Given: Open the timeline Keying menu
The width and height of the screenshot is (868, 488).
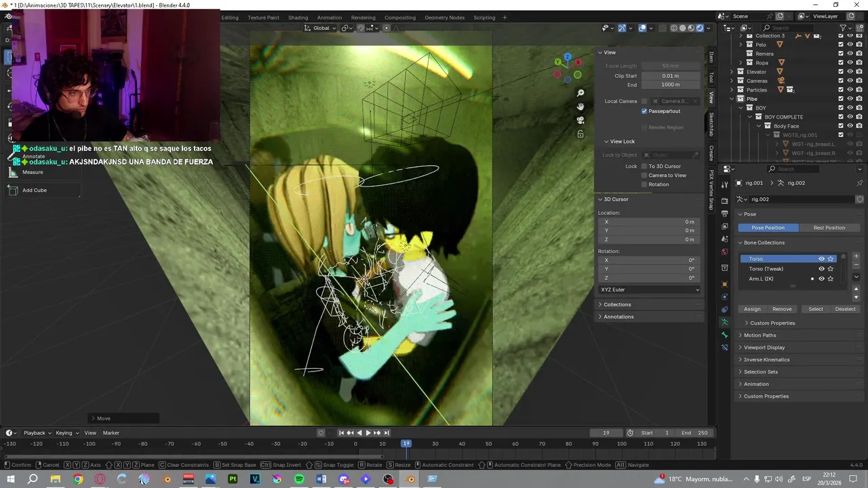Looking at the screenshot, I should 66,432.
